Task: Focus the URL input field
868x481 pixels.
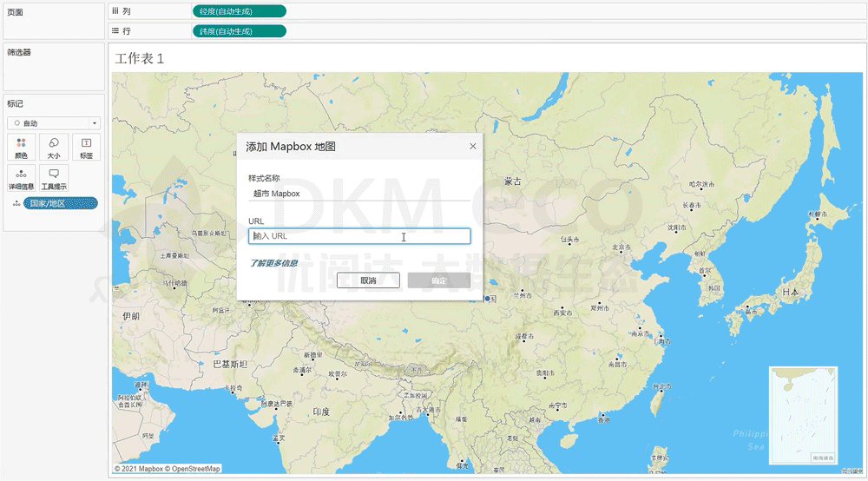Action: tap(359, 236)
